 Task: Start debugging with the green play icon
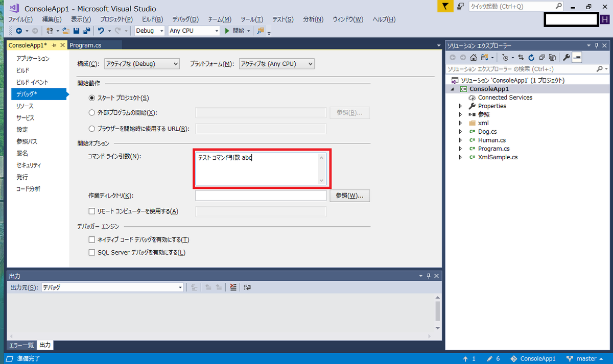click(x=227, y=31)
